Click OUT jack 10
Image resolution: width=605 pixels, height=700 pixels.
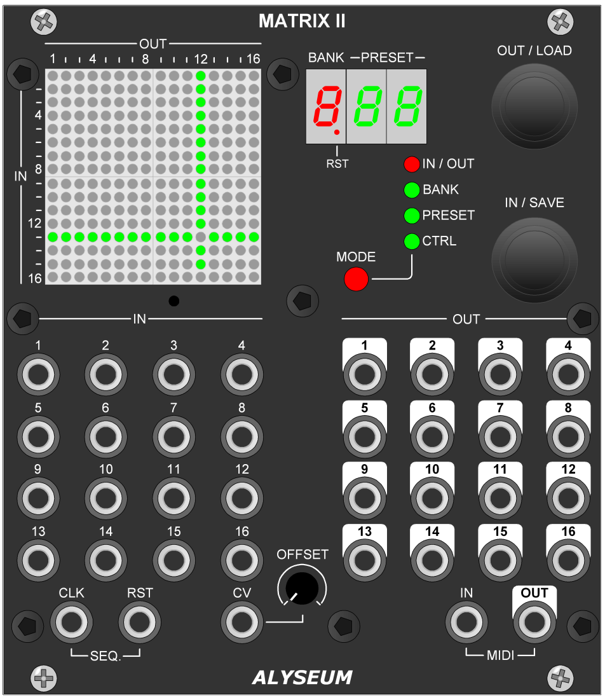tap(432, 498)
